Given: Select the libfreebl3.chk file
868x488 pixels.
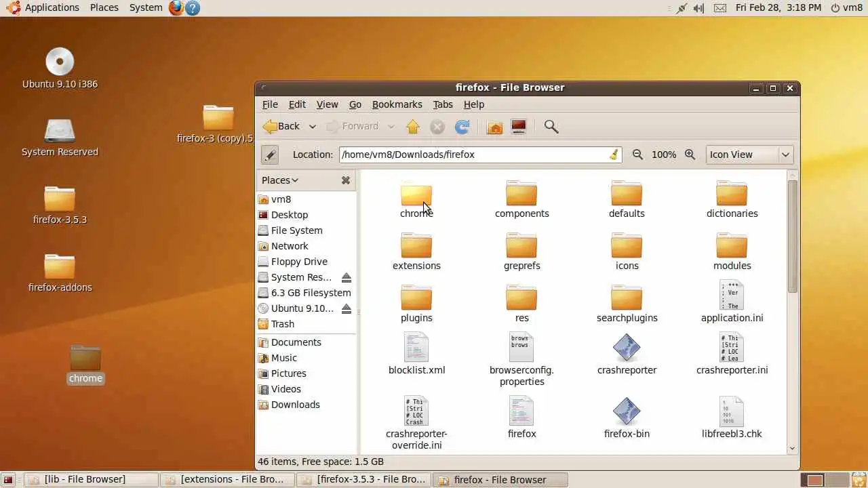Looking at the screenshot, I should click(732, 418).
